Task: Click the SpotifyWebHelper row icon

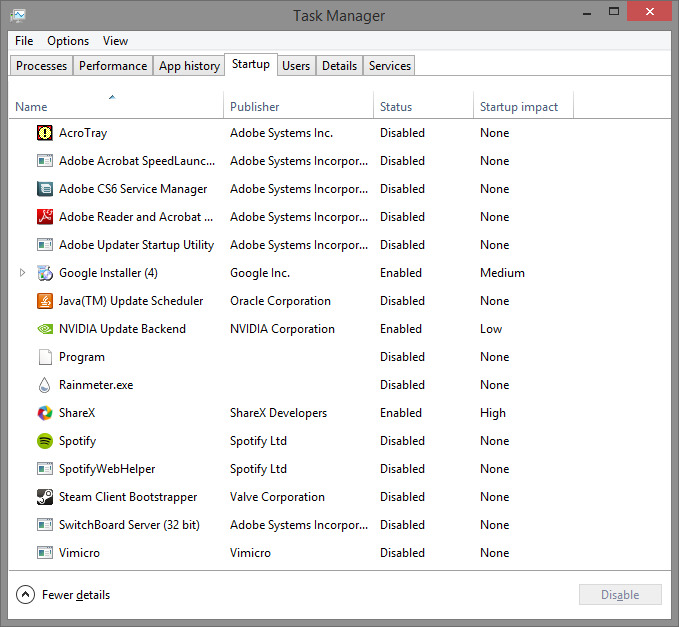Action: tap(45, 469)
